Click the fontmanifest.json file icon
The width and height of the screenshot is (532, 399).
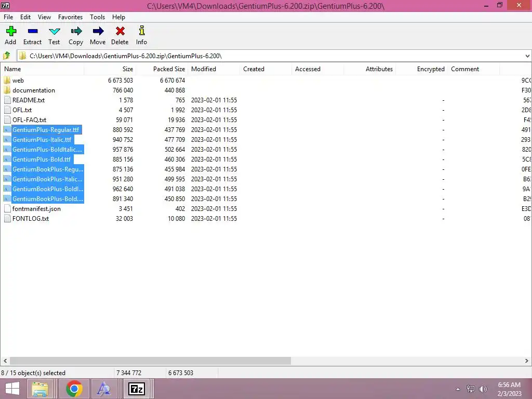click(x=7, y=209)
